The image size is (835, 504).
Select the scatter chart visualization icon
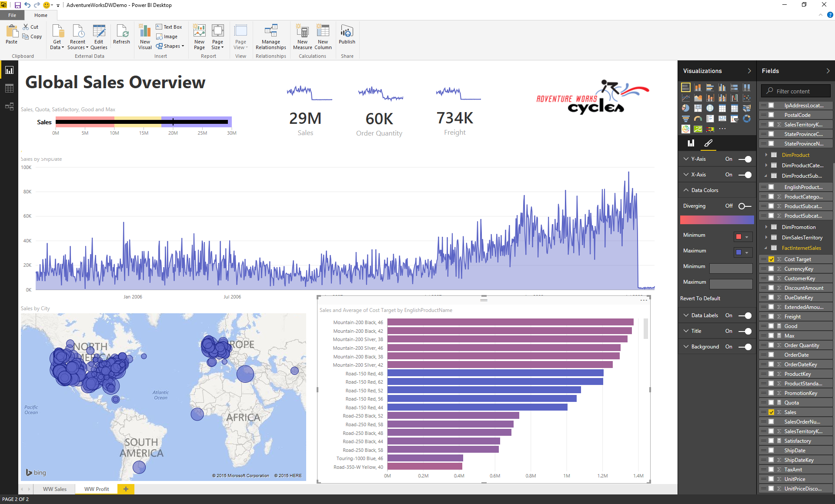coord(747,98)
